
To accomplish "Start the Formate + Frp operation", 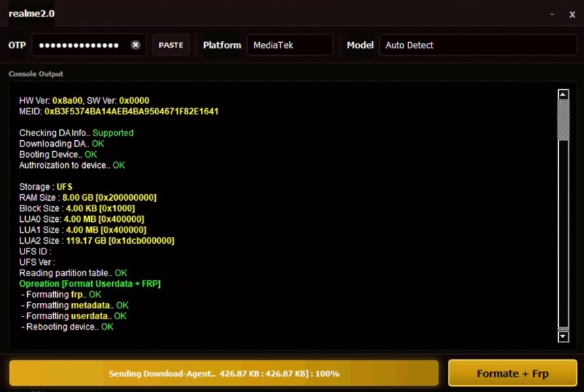I will (513, 373).
